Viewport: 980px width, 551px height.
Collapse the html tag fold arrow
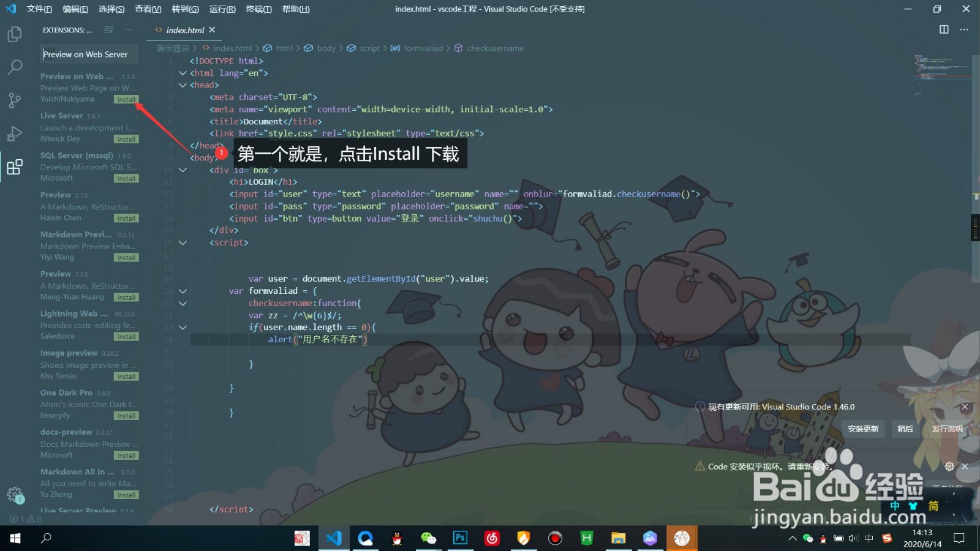183,73
